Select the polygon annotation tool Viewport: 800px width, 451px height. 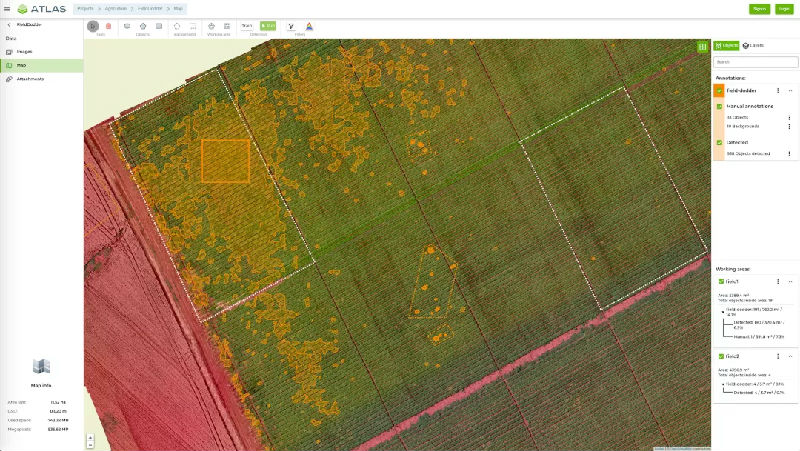177,25
